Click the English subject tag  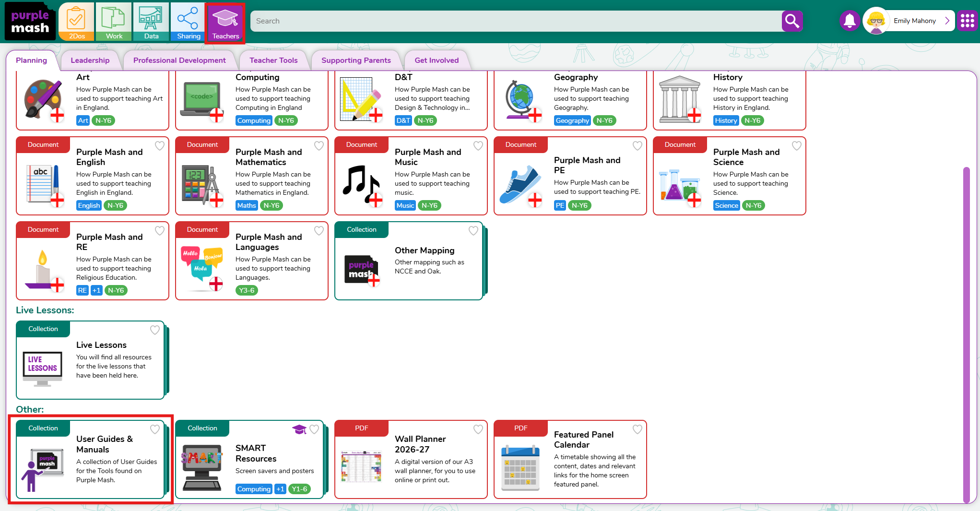[89, 205]
